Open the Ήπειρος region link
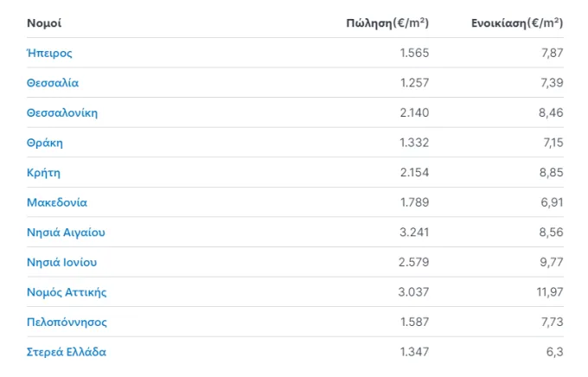Viewport: 588px width, 377px height. click(49, 53)
